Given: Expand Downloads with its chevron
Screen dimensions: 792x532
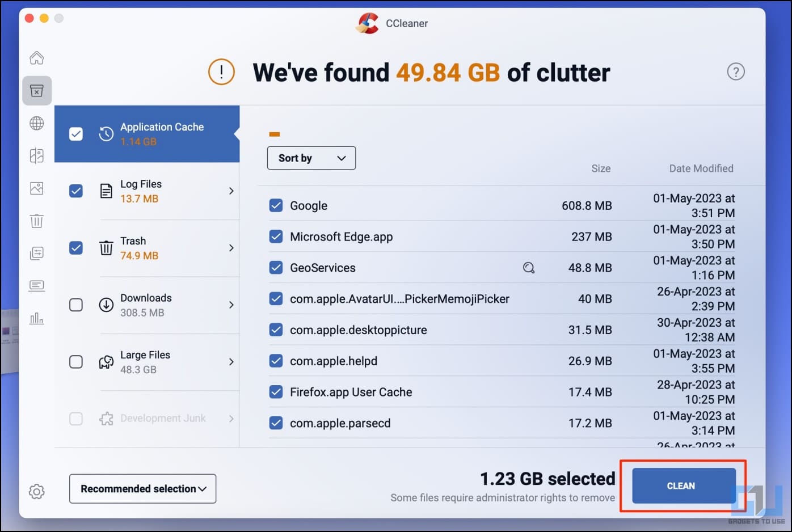Looking at the screenshot, I should click(231, 305).
